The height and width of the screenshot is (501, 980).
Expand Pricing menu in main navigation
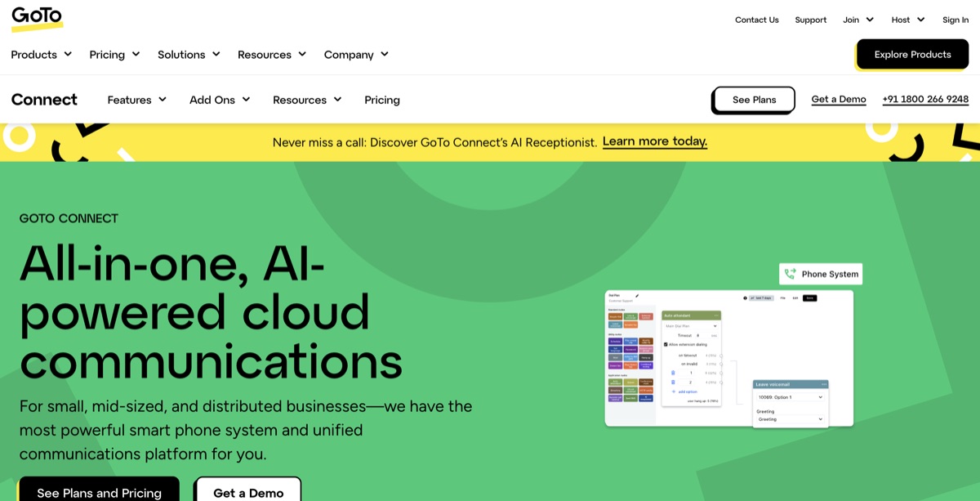[x=114, y=55]
